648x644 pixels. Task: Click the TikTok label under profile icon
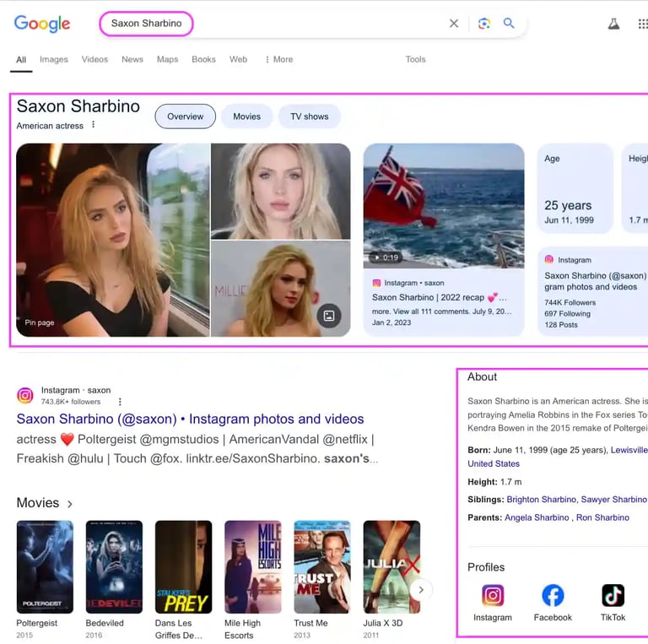click(613, 618)
